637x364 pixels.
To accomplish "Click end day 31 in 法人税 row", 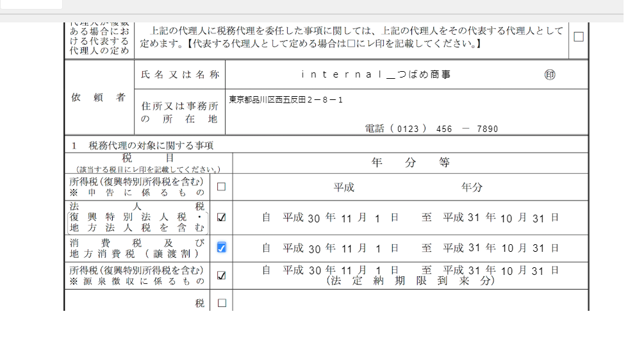I will 538,219.
